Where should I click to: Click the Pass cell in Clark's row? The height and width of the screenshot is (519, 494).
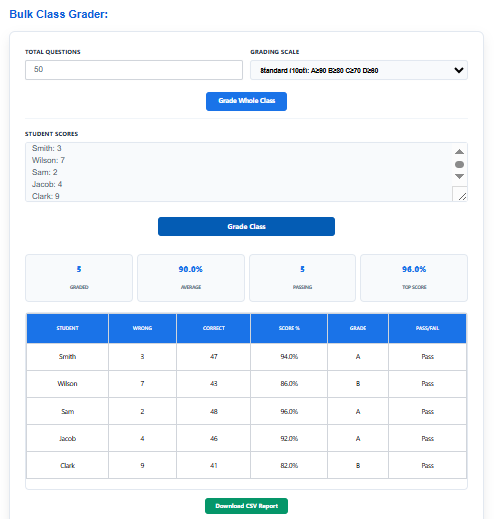tap(427, 465)
